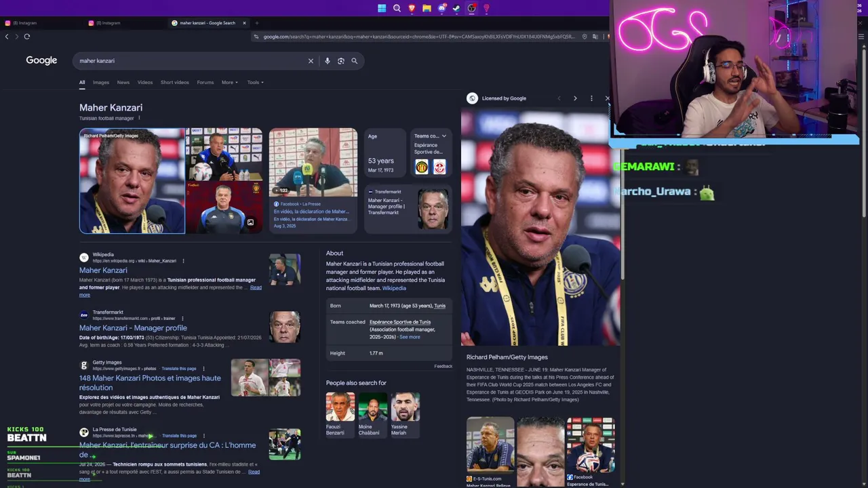The width and height of the screenshot is (868, 488).
Task: Reload the page with refresh icon
Action: coord(27,37)
